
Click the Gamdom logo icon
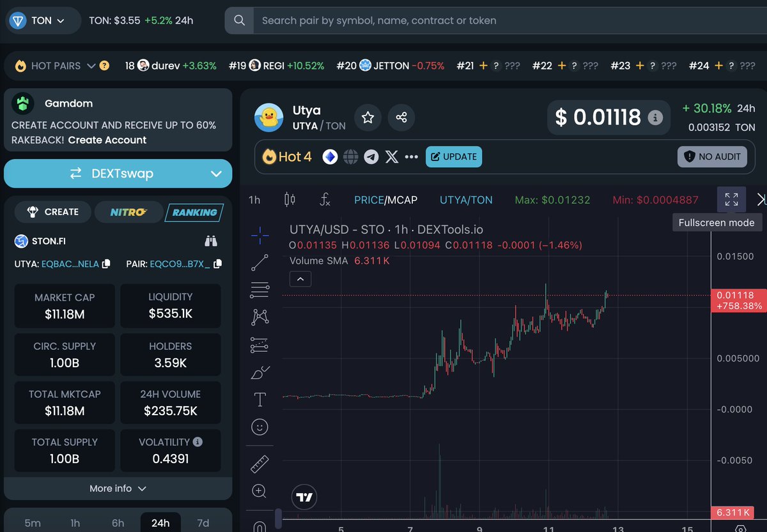(24, 103)
